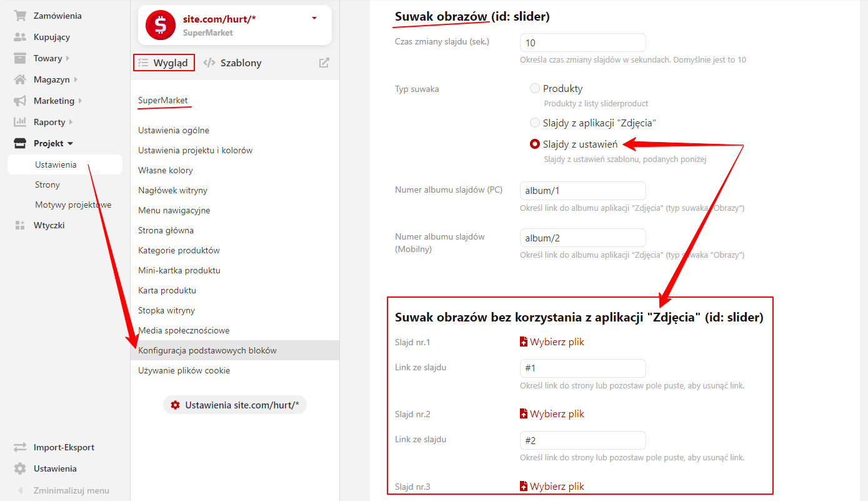
Task: Open Zamówienia from the cart icon
Action: click(20, 16)
